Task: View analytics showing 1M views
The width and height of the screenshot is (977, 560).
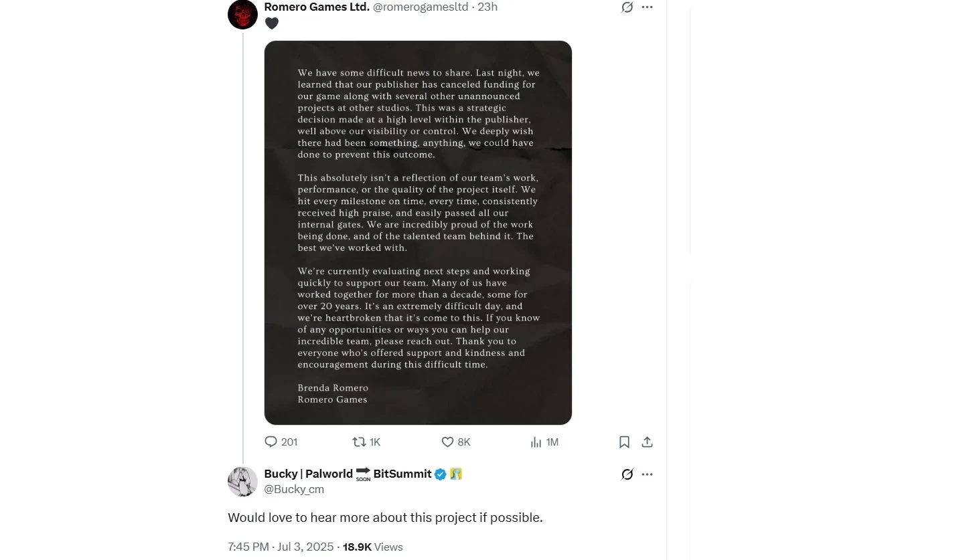Action: [x=536, y=442]
